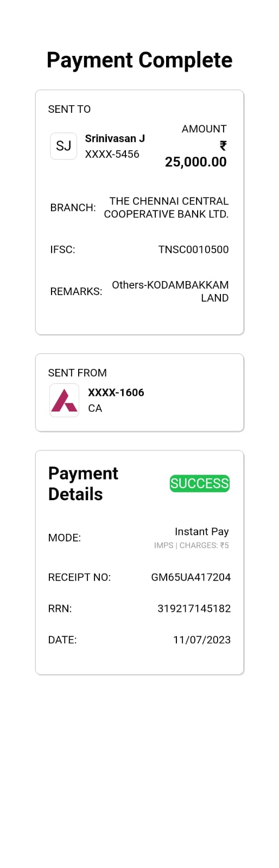Click the rupee symbol above amount
Viewport: 279px width, 868px height.
(223, 145)
